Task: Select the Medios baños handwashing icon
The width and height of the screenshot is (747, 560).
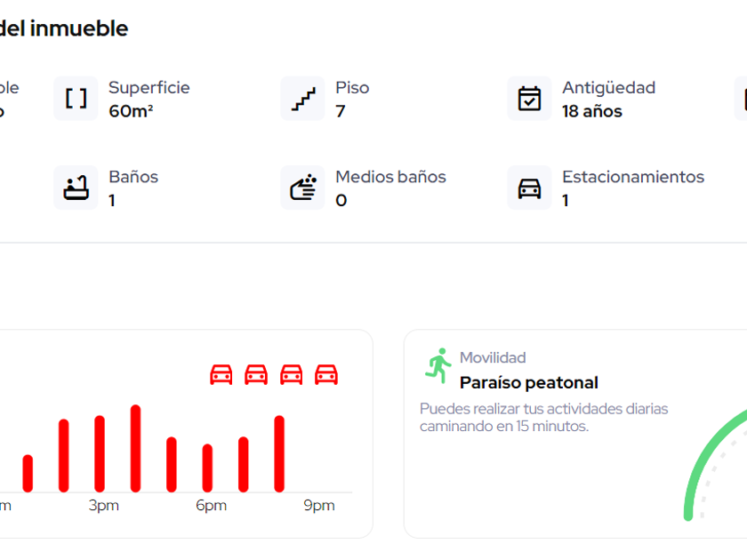Action: pyautogui.click(x=302, y=188)
